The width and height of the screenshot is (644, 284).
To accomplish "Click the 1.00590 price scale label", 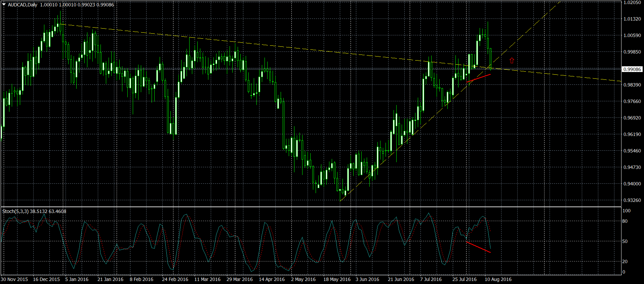I will 632,35.
